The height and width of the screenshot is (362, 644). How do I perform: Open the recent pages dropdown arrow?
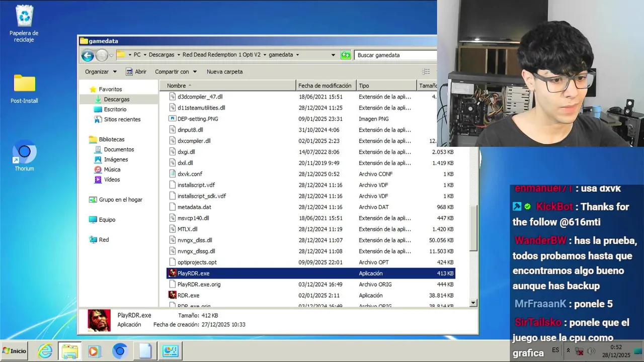coord(111,55)
